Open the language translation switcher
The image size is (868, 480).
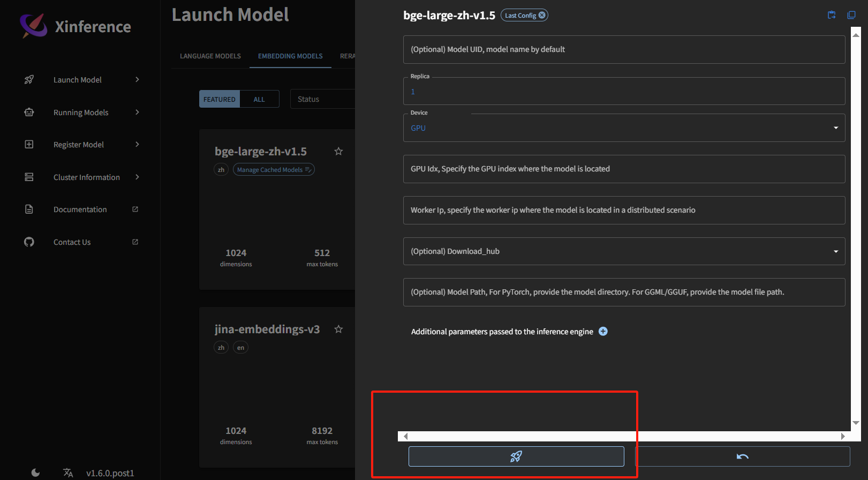click(x=68, y=472)
